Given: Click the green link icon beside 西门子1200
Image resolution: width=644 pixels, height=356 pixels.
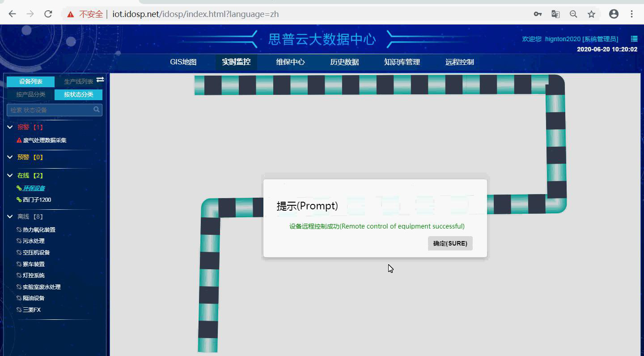Looking at the screenshot, I should pos(19,199).
